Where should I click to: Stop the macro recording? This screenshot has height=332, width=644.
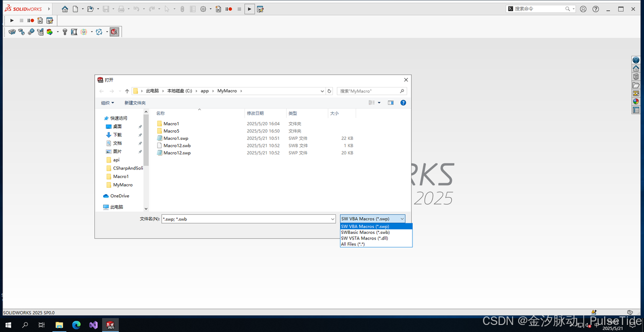point(21,20)
